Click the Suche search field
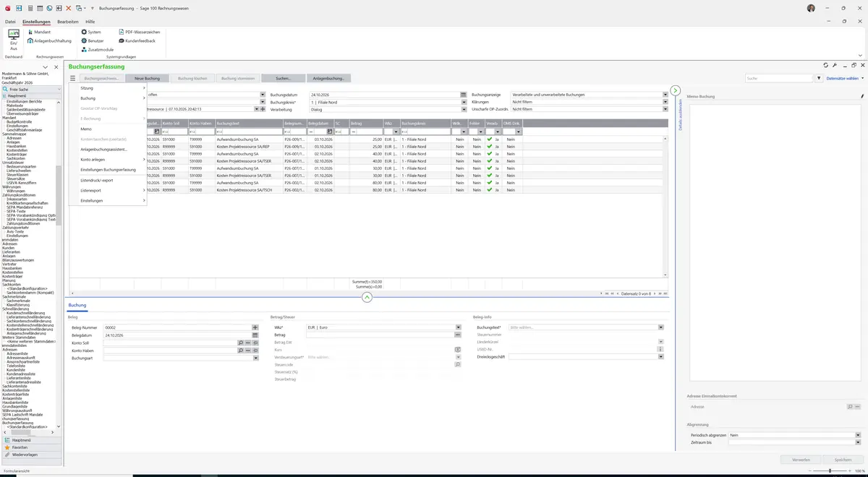Image resolution: width=868 pixels, height=477 pixels. [779, 78]
